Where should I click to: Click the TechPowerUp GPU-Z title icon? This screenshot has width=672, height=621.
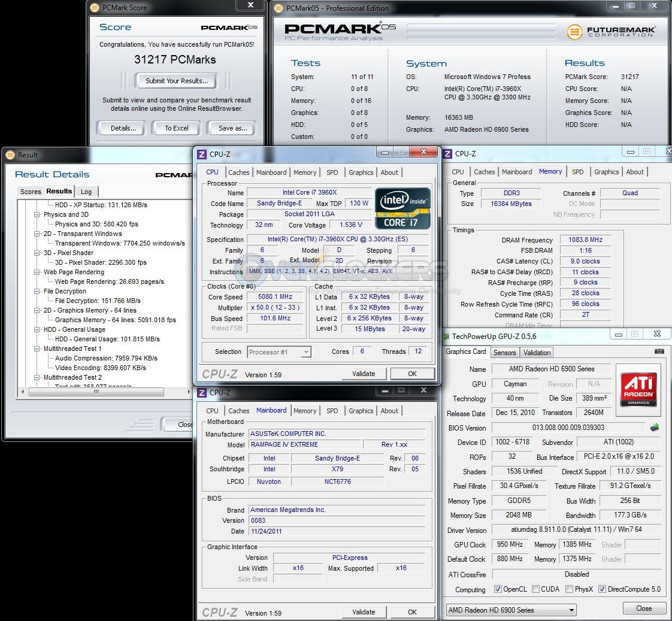[446, 336]
